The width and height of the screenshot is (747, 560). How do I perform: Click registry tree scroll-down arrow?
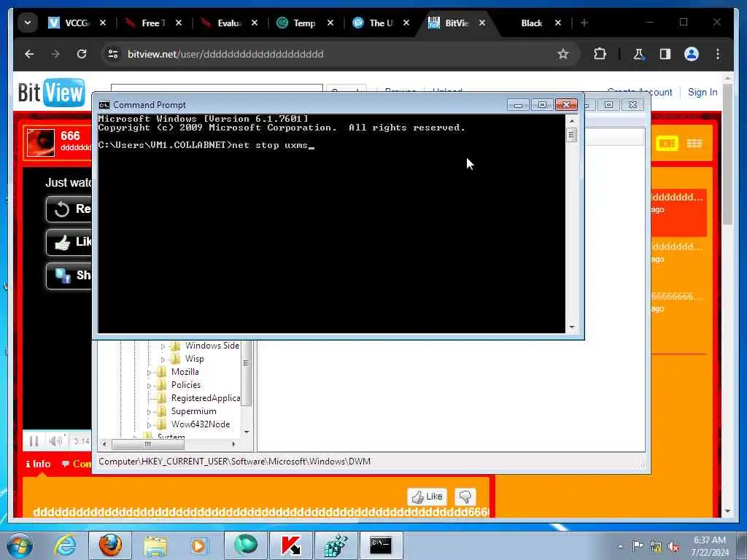tap(247, 432)
